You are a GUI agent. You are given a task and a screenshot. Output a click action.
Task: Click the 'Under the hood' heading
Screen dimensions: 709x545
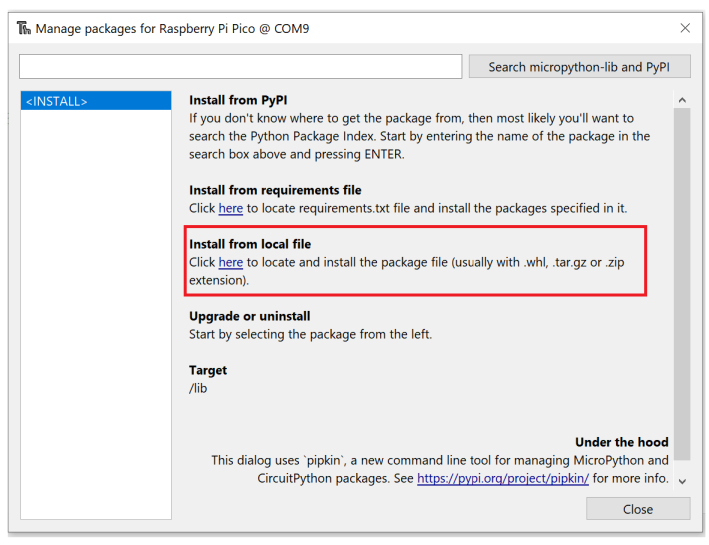(x=621, y=442)
